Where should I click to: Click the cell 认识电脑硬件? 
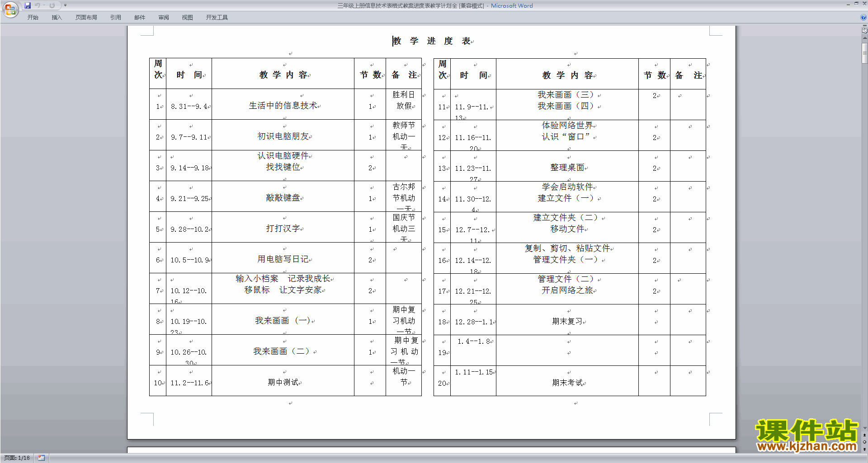click(x=283, y=156)
